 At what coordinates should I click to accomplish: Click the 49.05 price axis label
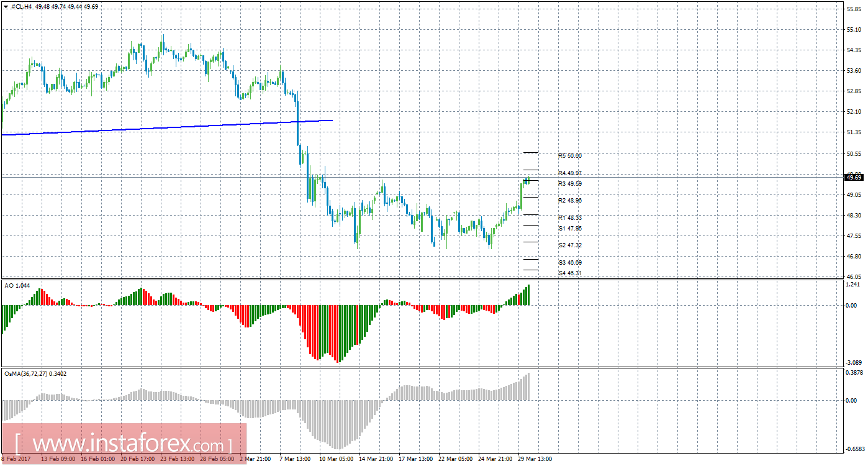(854, 194)
